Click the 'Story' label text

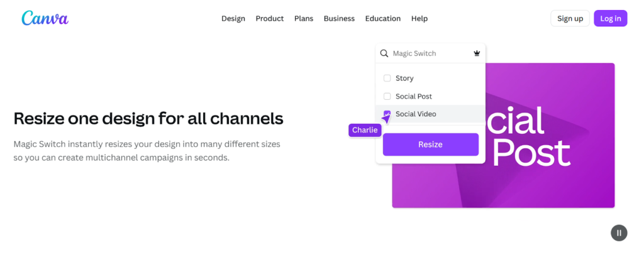(x=404, y=78)
